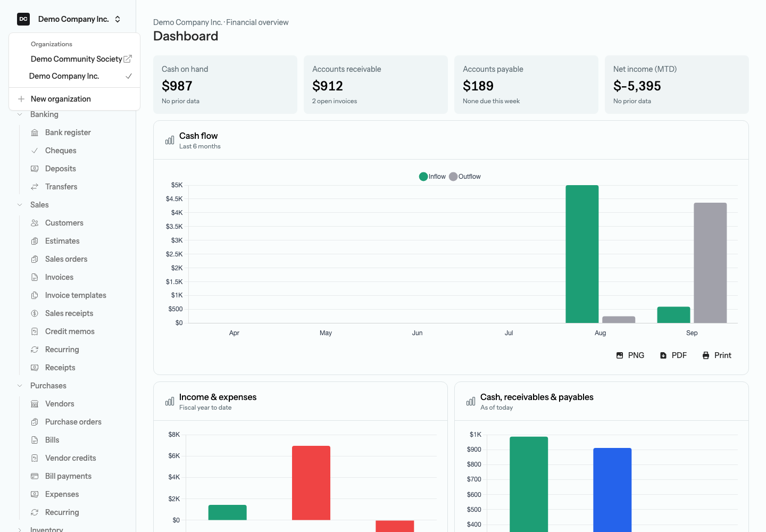Open the Net income (MTD) card
766x532 pixels.
click(677, 85)
